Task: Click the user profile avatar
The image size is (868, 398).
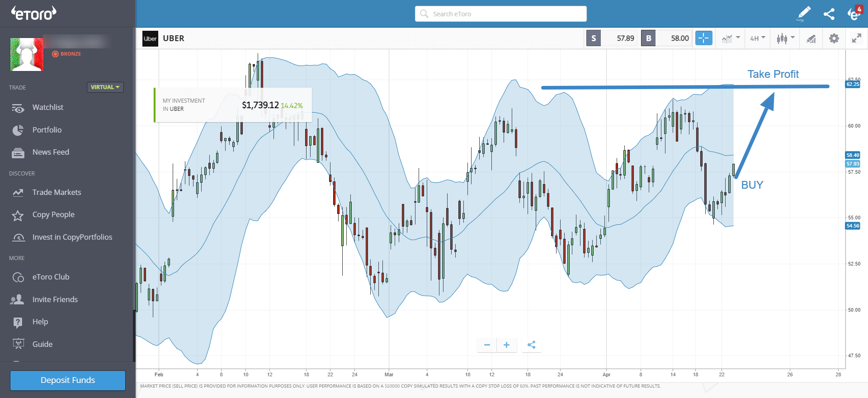Action: (x=27, y=54)
